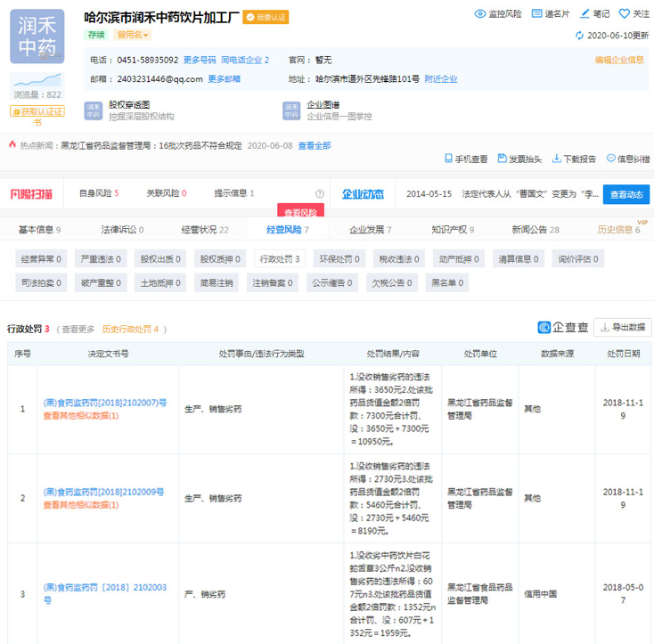654x644 pixels.
Task: Click the 信息纠错 icon
Action: point(611,159)
